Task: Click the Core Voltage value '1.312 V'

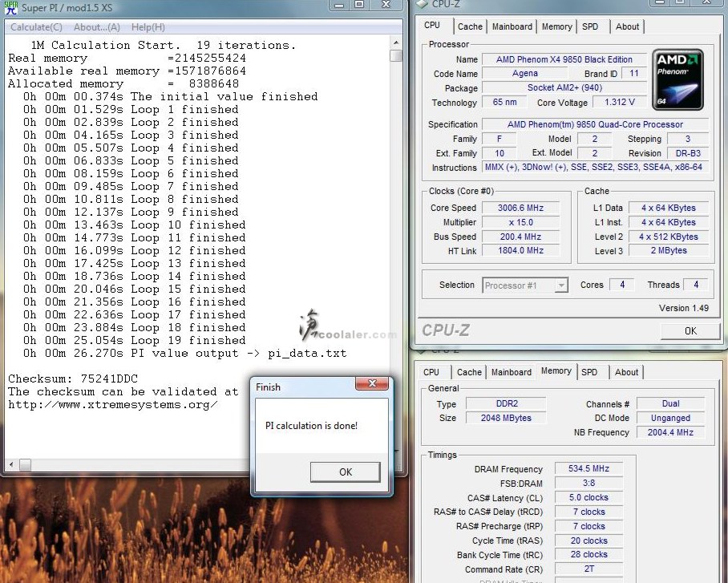Action: point(619,102)
